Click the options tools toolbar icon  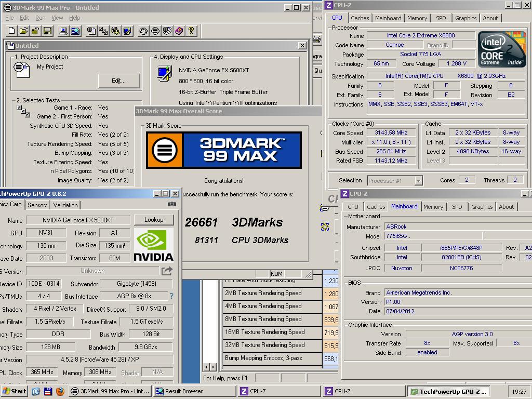(x=115, y=31)
